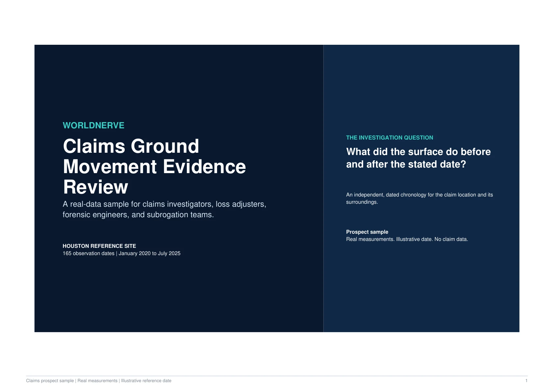Click the 'HOUSTON REFERENCE SITE' label
554x392 pixels.
pos(99,246)
